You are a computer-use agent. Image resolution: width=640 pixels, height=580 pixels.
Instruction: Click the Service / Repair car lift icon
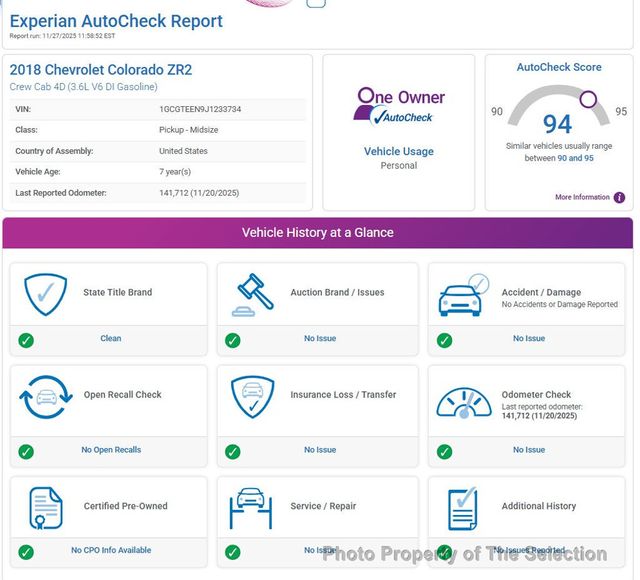251,508
